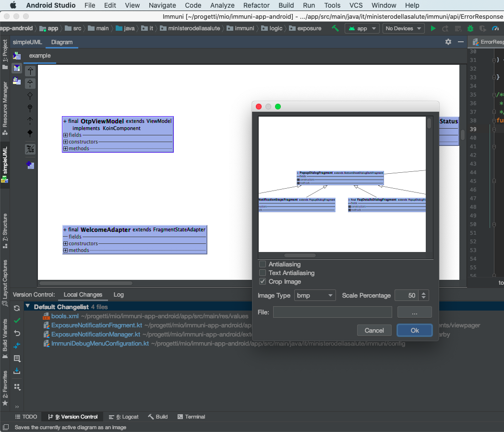Viewport: 504px width, 432px height.
Task: Click the diagram icon beside the example tab
Action: [x=17, y=56]
